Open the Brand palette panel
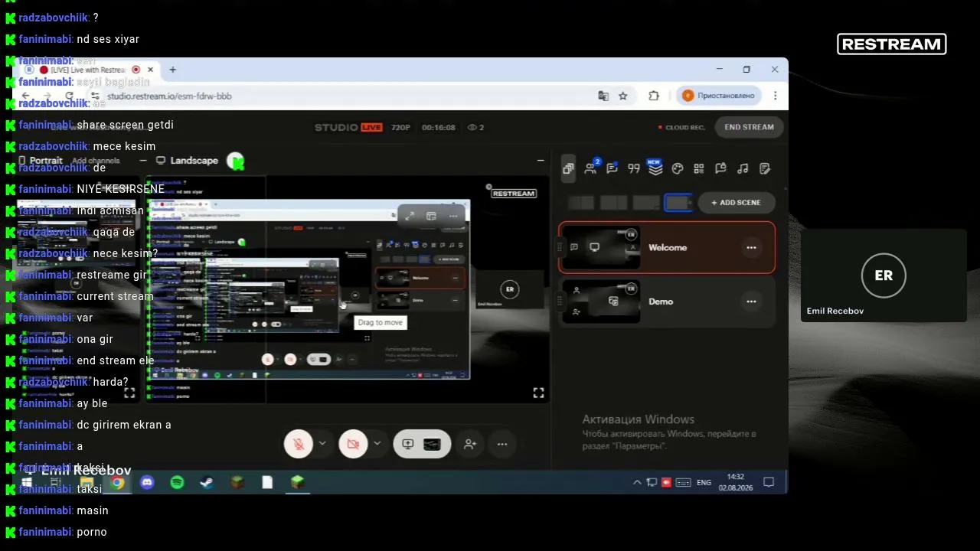This screenshot has width=980, height=551. (677, 168)
